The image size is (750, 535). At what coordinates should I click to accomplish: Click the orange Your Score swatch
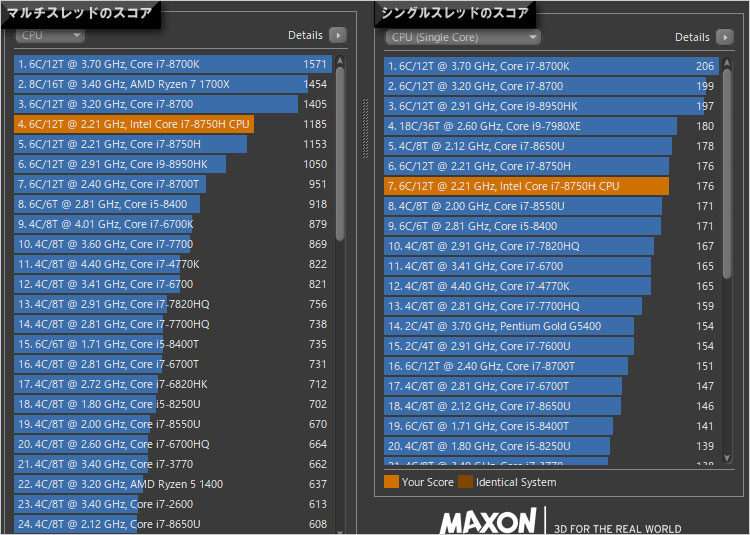(x=391, y=482)
